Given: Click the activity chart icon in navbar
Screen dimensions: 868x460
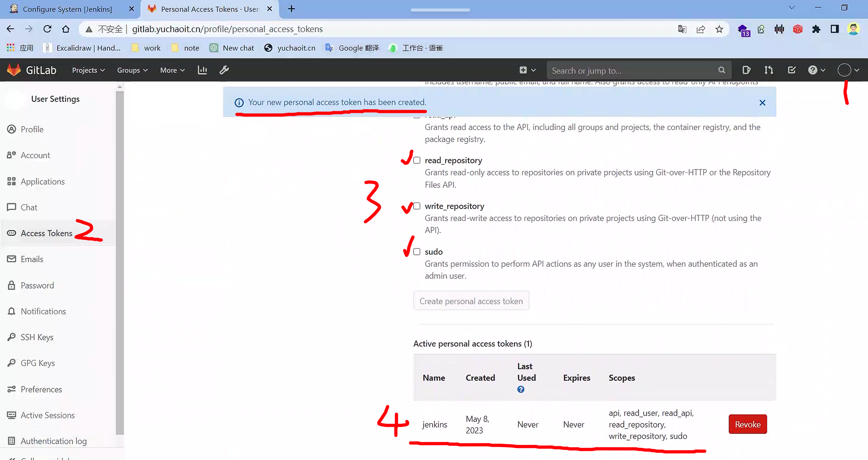Looking at the screenshot, I should click(x=202, y=70).
